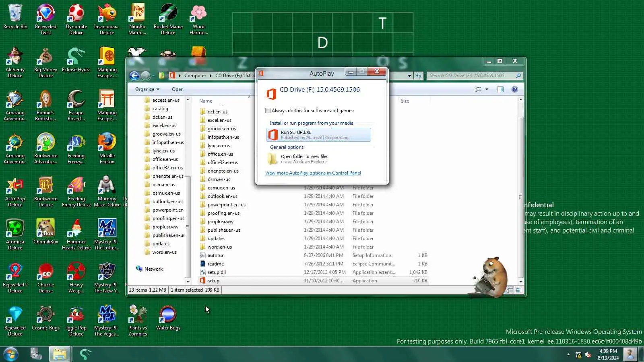Select the Mozilla Firefox desktop icon
This screenshot has width=644, height=362.
tap(107, 148)
